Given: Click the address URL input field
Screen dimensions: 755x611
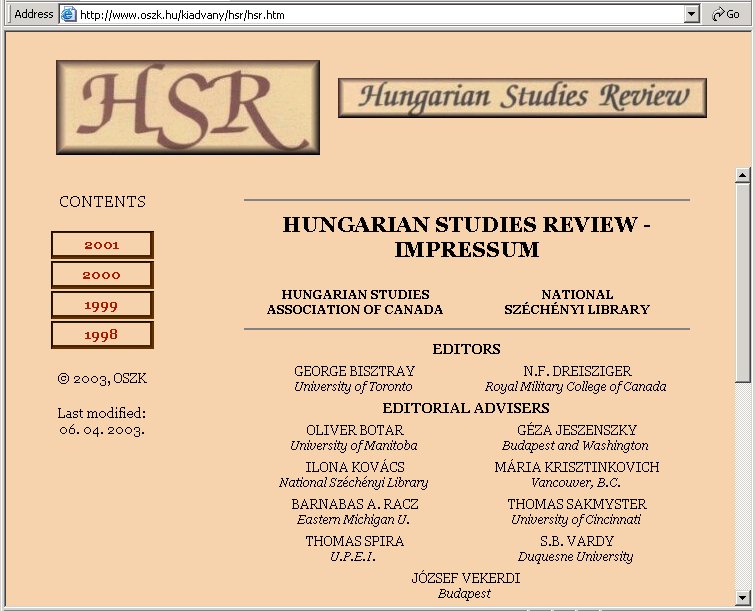Looking at the screenshot, I should click(380, 14).
